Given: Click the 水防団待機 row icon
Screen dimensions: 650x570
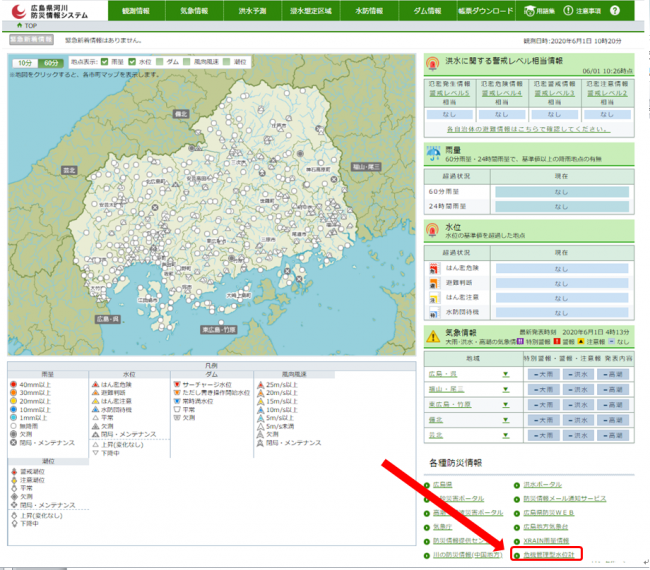Looking at the screenshot, I should pos(434,313).
